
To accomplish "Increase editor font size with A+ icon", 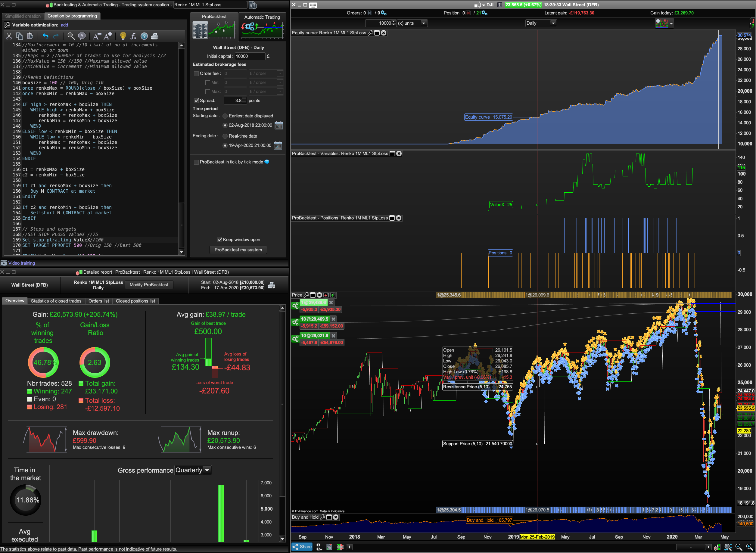I will coord(108,36).
